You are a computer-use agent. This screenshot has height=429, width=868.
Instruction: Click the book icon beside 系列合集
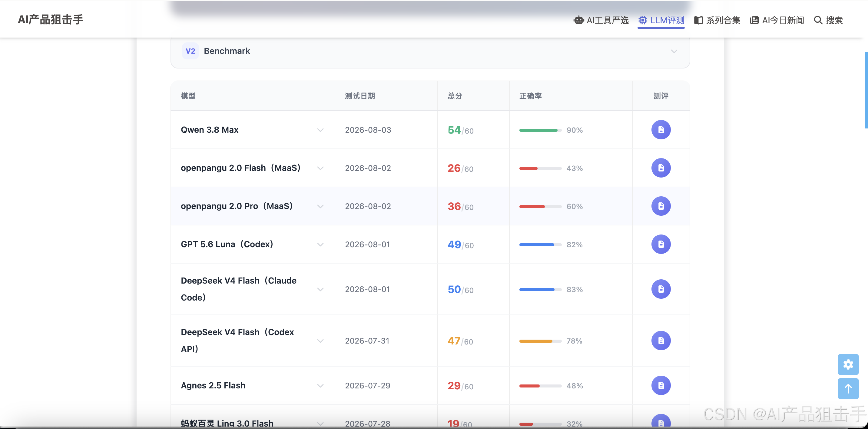[x=698, y=20]
